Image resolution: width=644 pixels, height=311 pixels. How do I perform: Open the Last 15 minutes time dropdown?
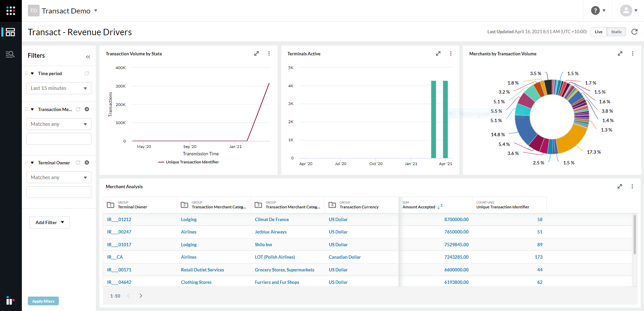(58, 88)
